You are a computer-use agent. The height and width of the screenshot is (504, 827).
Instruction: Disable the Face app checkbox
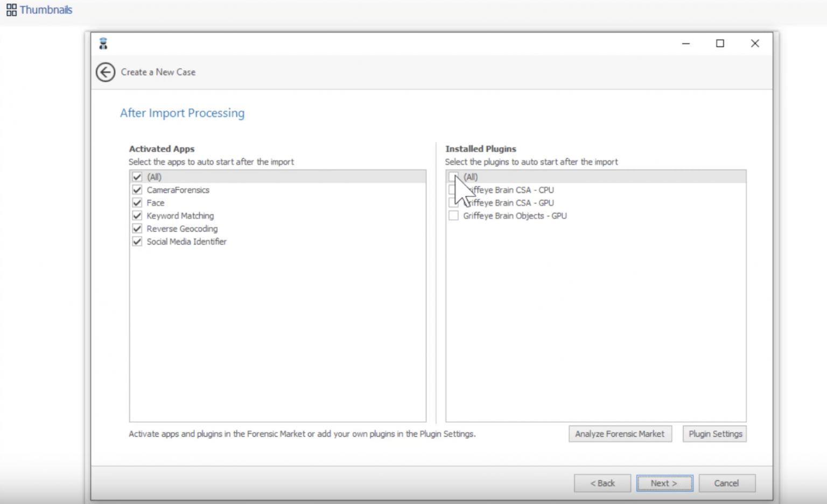pyautogui.click(x=137, y=203)
